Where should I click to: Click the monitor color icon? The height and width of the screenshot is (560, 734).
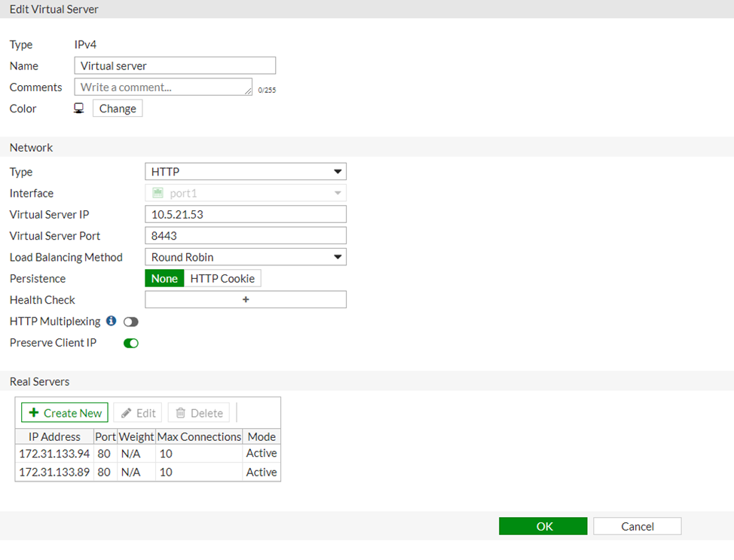79,109
